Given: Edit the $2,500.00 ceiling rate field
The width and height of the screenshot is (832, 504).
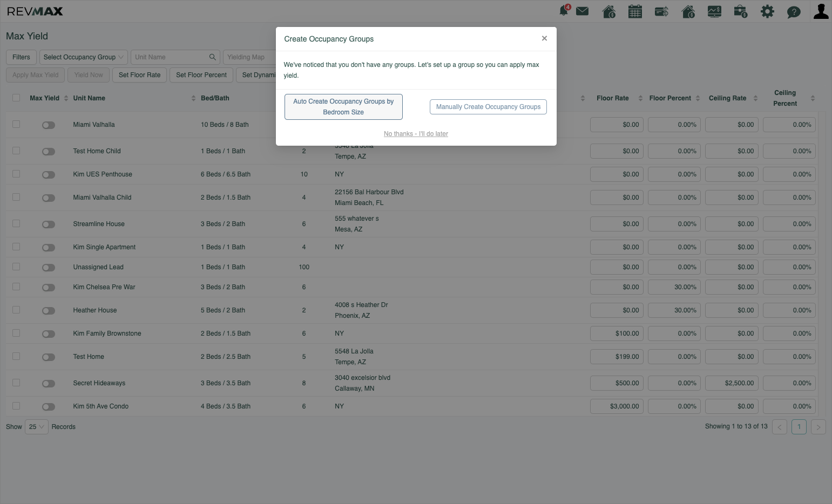Looking at the screenshot, I should [732, 383].
